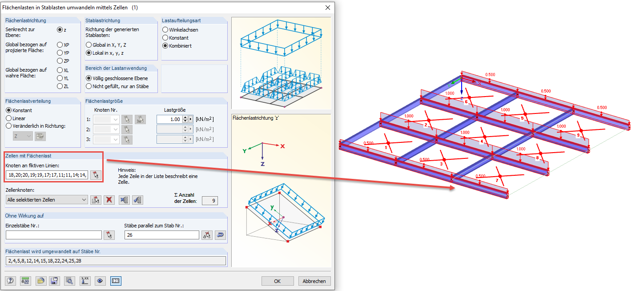644x291 pixels.
Task: Open the Knoten Nr. 2 dropdown
Action: point(116,129)
